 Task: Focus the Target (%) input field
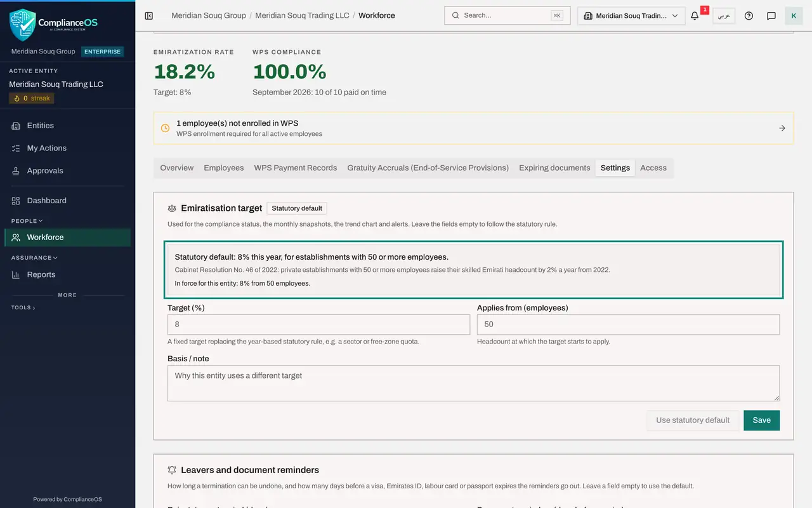(x=318, y=324)
